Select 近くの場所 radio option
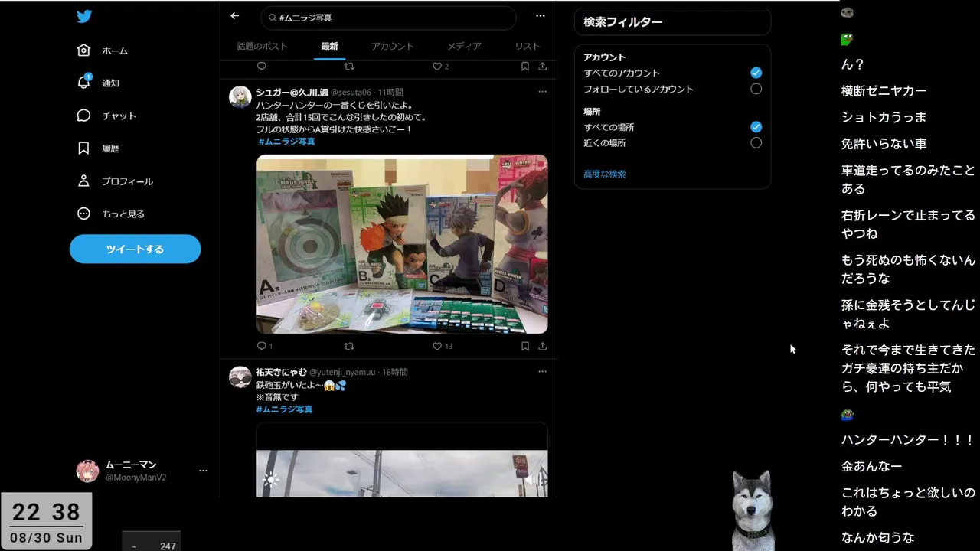 [x=756, y=143]
